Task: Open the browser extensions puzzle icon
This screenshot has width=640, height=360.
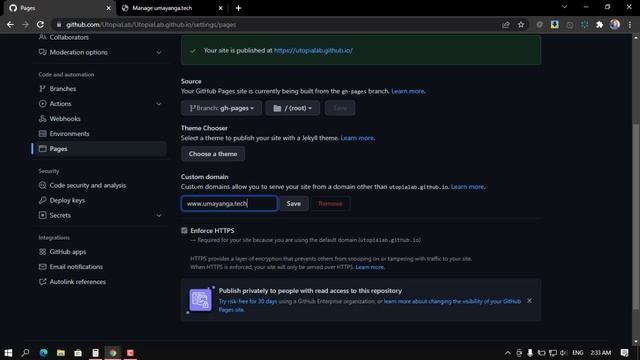Action: [599, 24]
